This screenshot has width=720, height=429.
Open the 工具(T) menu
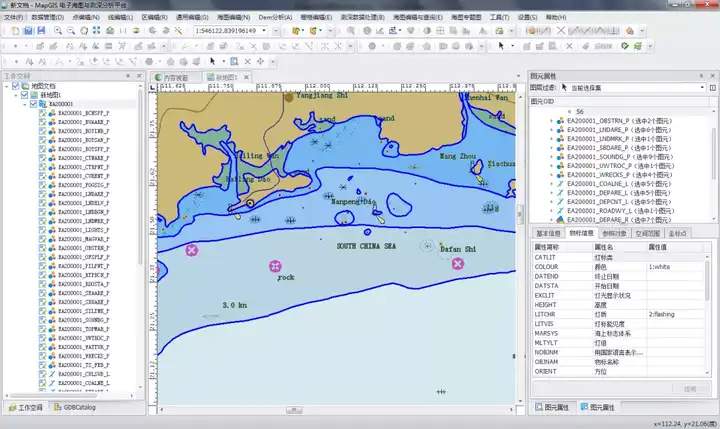pos(499,17)
